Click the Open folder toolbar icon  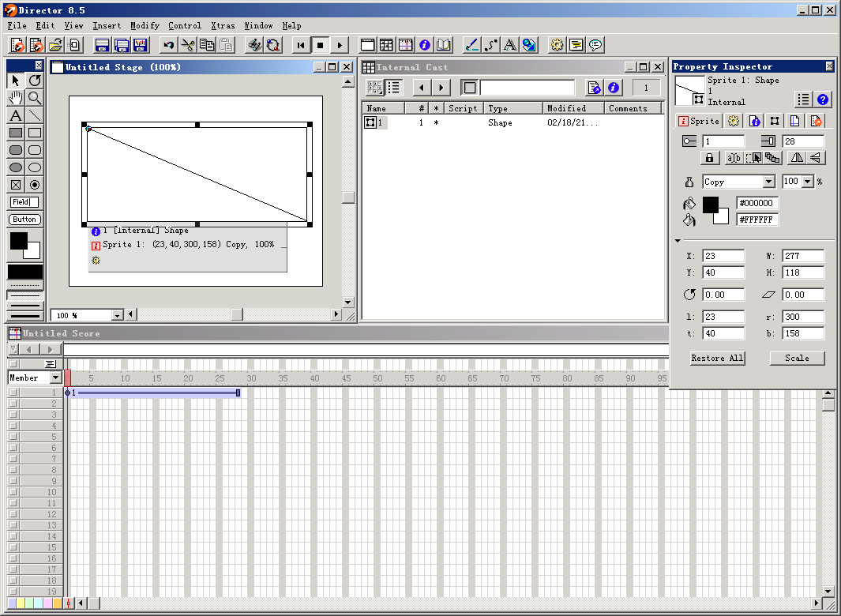coord(55,45)
